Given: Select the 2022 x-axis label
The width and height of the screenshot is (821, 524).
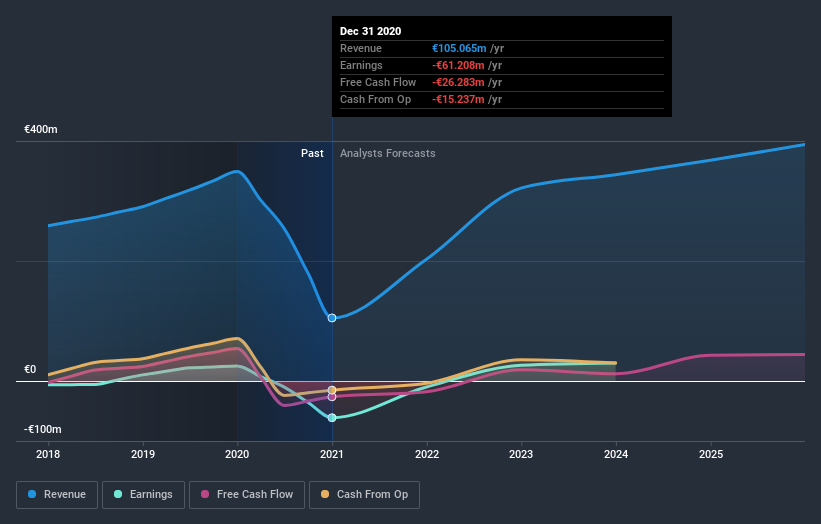Looking at the screenshot, I should (x=427, y=454).
